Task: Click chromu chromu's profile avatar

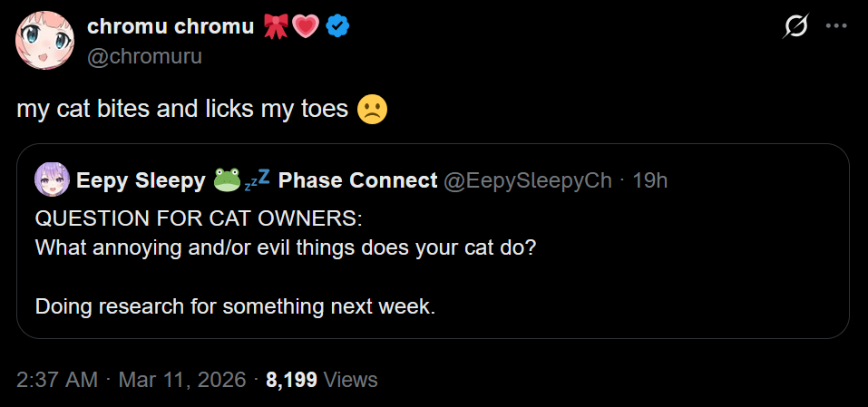Action: point(45,41)
